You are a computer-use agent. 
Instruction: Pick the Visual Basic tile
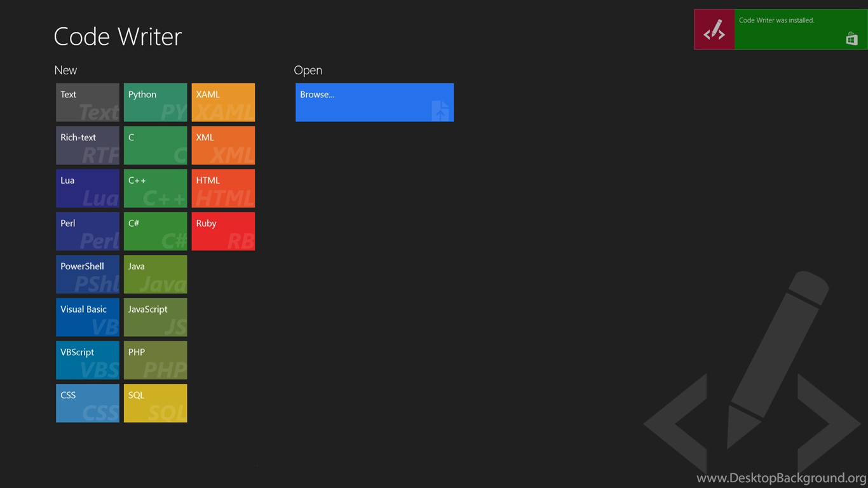point(88,317)
